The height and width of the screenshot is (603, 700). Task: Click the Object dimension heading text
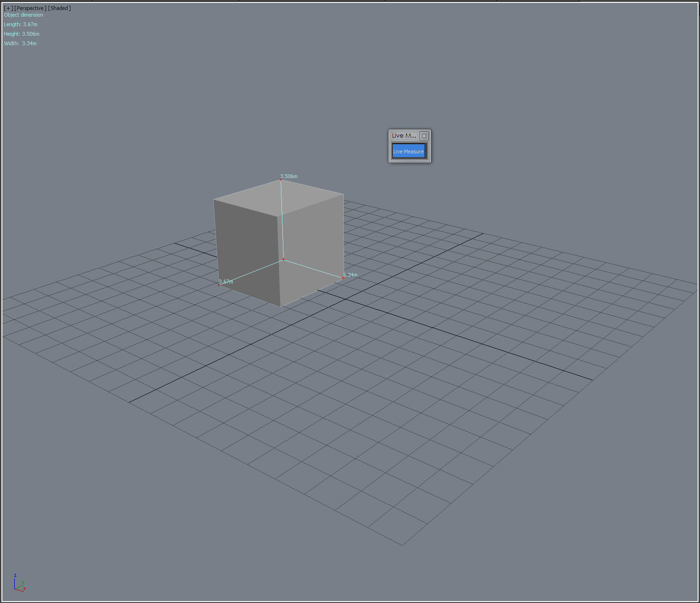click(23, 15)
